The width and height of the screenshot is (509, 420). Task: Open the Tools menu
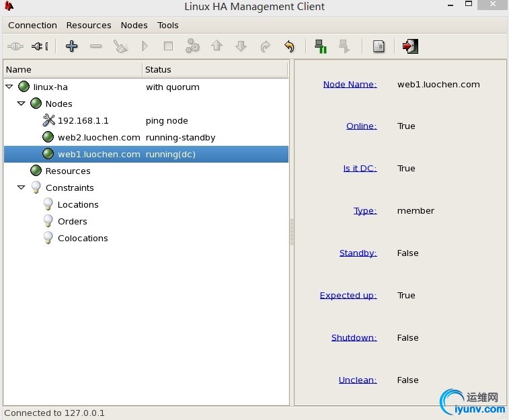point(168,26)
